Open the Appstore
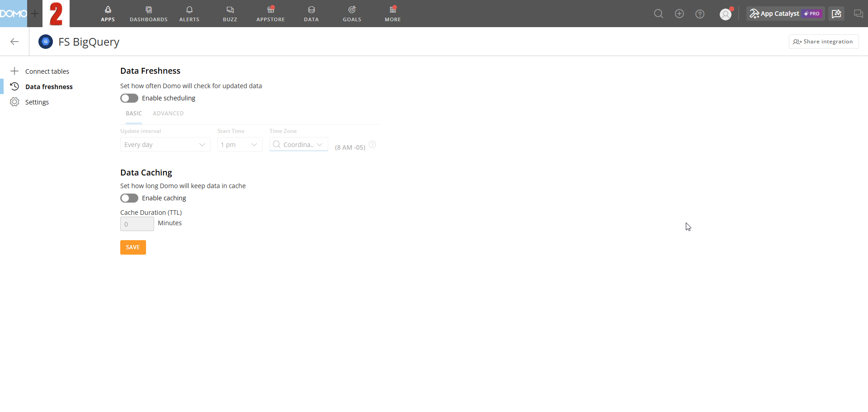 271,14
